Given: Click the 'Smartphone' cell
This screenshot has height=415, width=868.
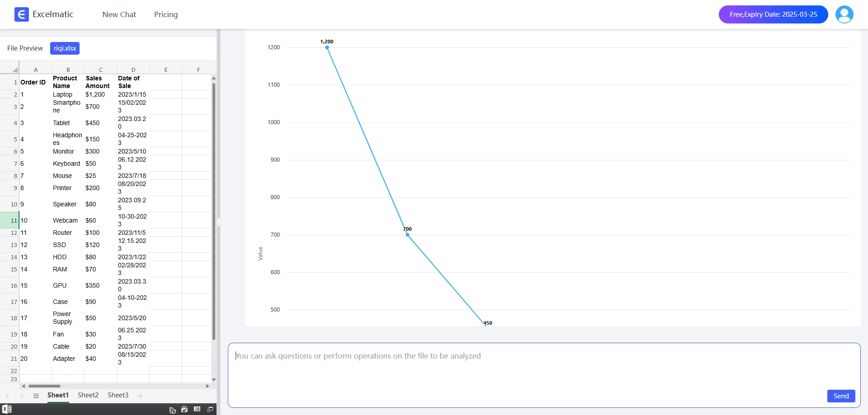Looking at the screenshot, I should click(68, 107).
